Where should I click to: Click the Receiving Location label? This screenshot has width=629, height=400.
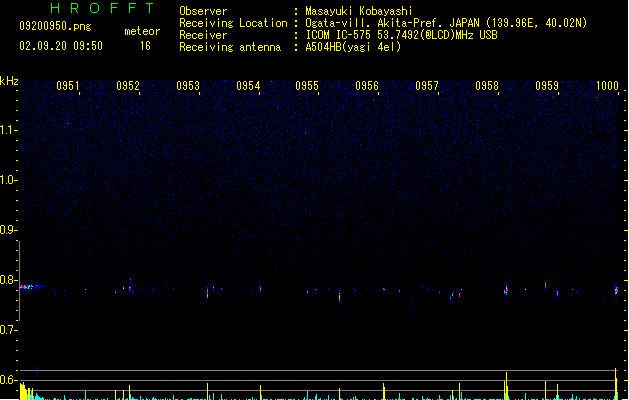(233, 23)
